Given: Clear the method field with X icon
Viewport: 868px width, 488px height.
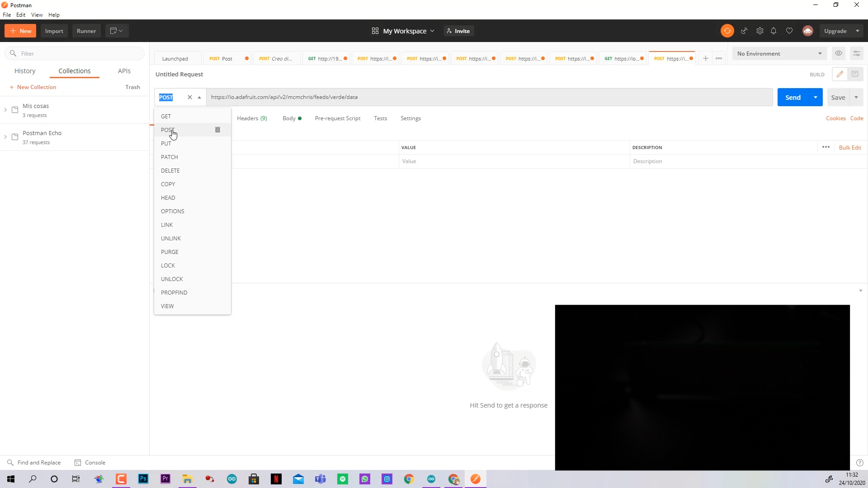Looking at the screenshot, I should 190,97.
